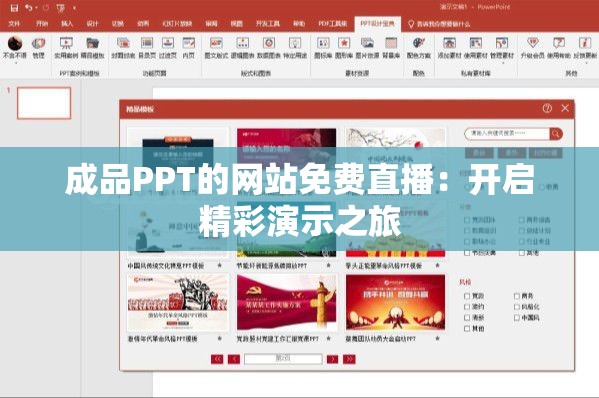Image resolution: width=599 pixels, height=398 pixels.
Task: Check the 商务 style checkbox
Action: (517, 296)
